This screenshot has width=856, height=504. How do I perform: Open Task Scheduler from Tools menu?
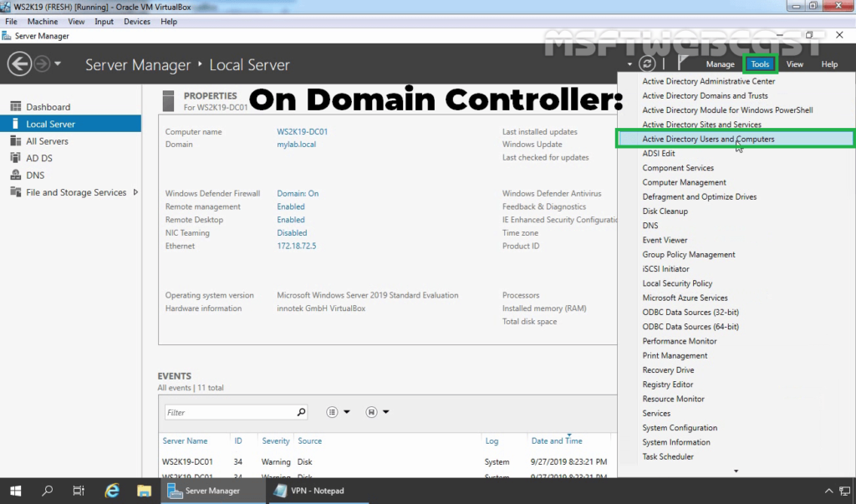(668, 456)
